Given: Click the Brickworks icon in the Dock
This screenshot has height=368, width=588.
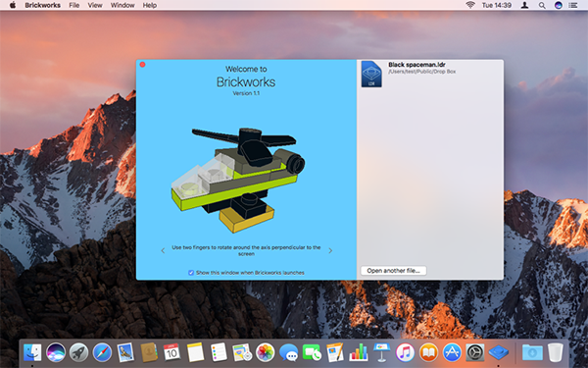Looking at the screenshot, I should tap(499, 352).
